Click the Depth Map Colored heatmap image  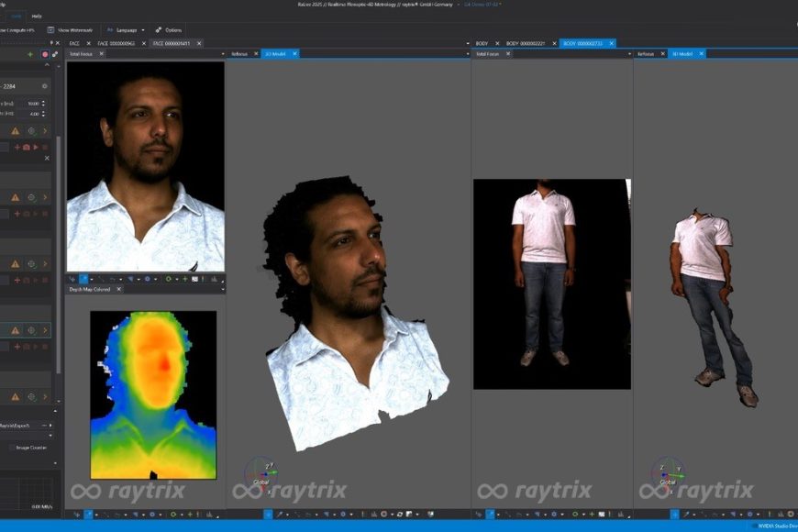[x=153, y=394]
